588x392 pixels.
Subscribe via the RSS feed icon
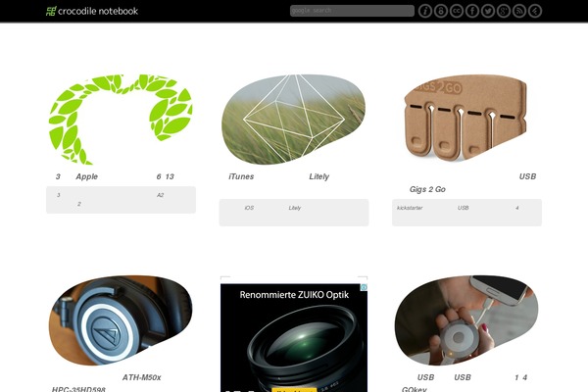point(519,11)
